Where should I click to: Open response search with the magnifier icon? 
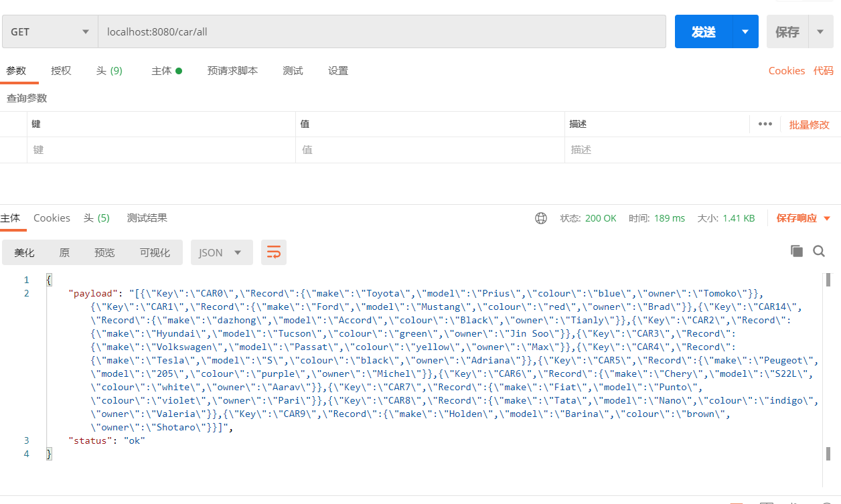click(x=818, y=250)
